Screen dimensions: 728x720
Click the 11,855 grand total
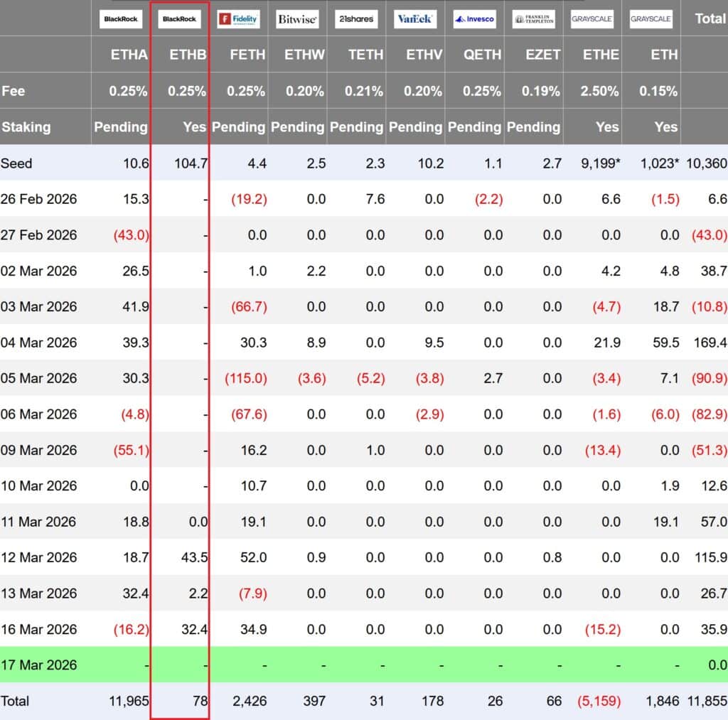tap(707, 701)
